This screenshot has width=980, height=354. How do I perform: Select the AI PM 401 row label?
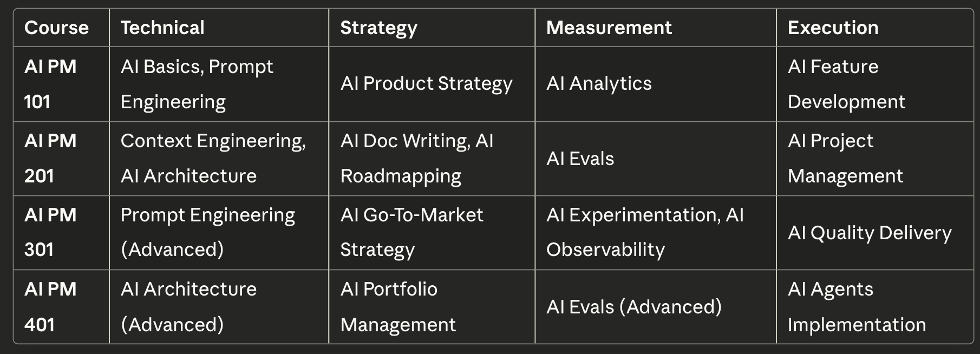click(50, 306)
